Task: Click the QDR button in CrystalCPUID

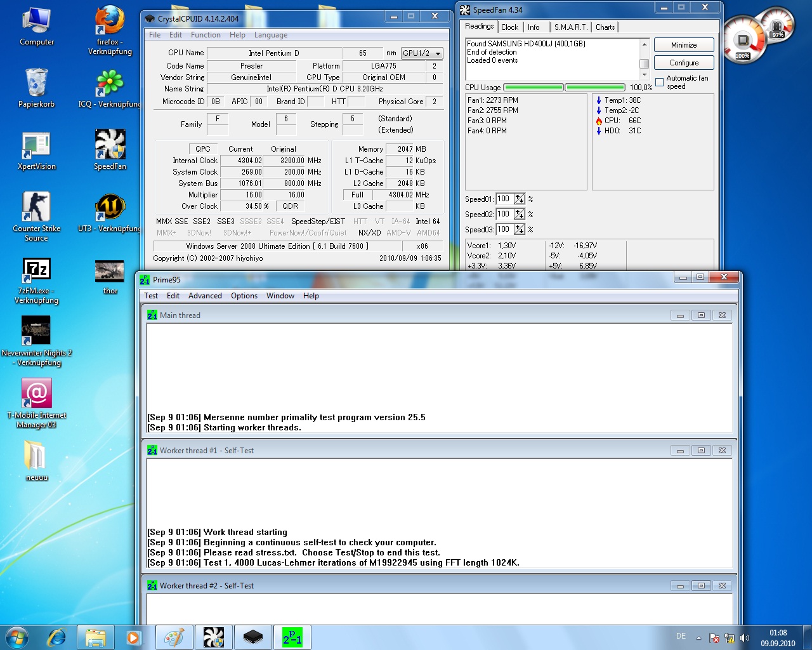Action: [x=291, y=206]
